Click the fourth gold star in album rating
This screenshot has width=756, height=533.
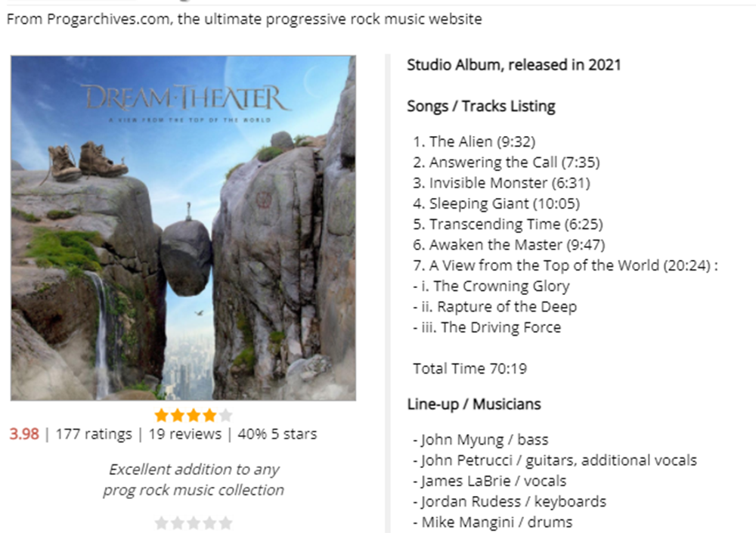point(209,415)
